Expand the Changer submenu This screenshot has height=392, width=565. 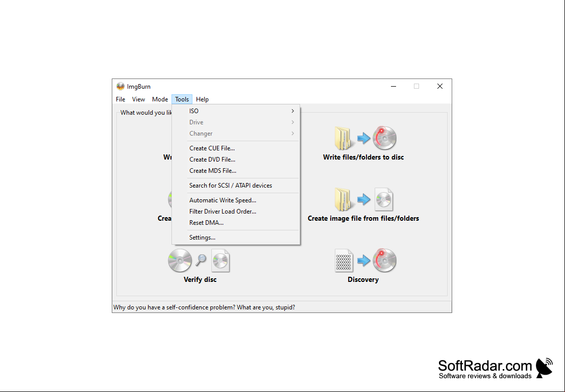click(x=236, y=134)
